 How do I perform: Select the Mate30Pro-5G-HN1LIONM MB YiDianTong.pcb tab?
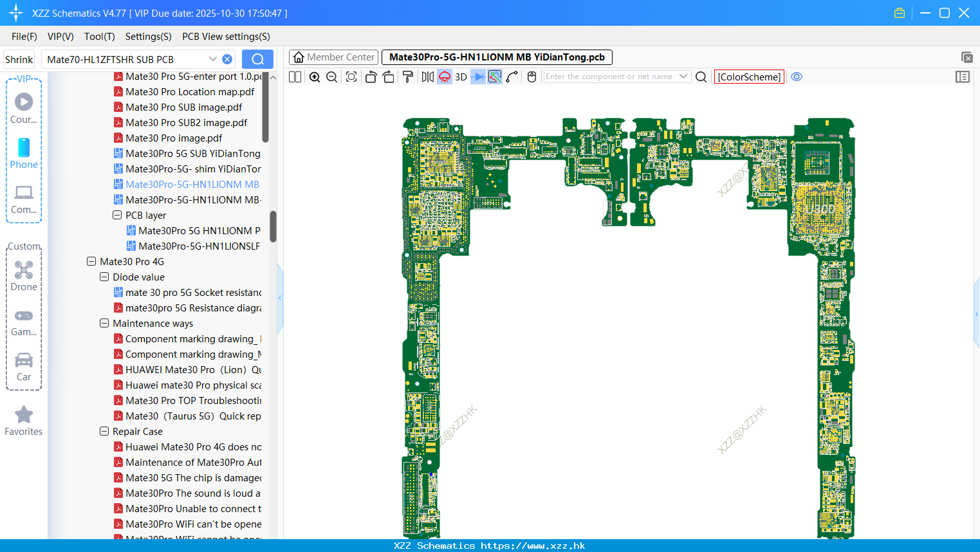[x=497, y=57]
